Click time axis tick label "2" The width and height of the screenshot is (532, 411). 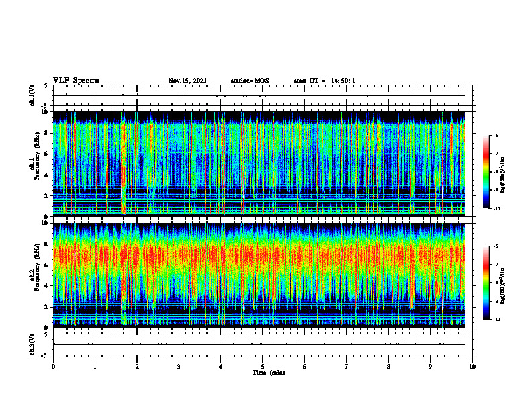coord(137,367)
